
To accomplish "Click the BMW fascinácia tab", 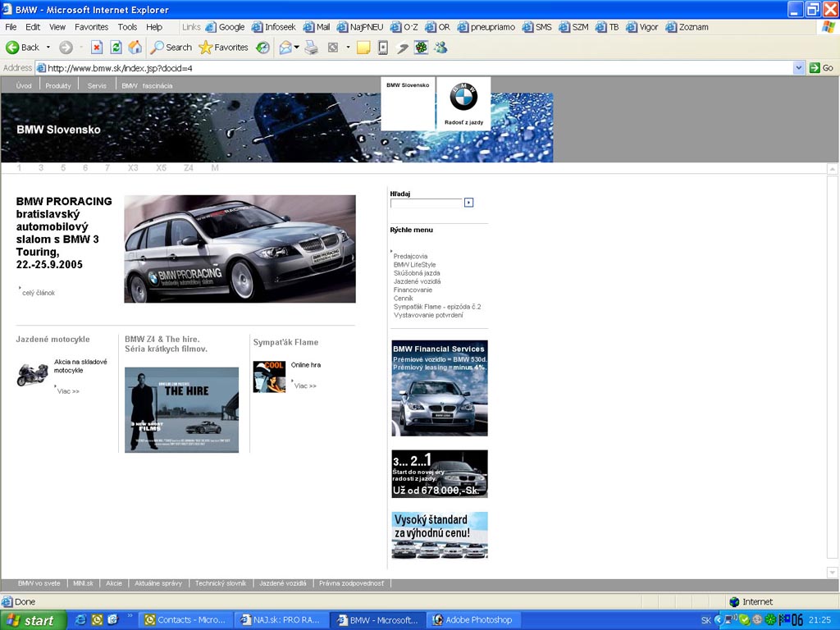I will point(147,85).
